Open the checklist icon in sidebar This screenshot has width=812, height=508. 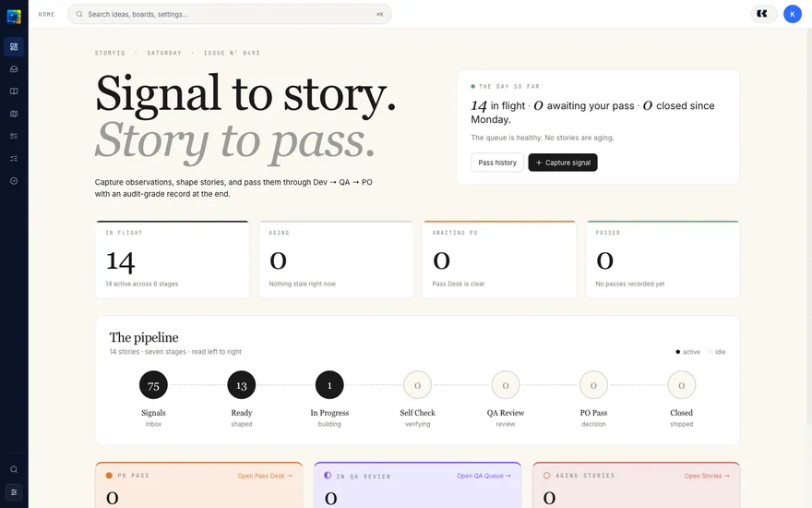coord(14,159)
